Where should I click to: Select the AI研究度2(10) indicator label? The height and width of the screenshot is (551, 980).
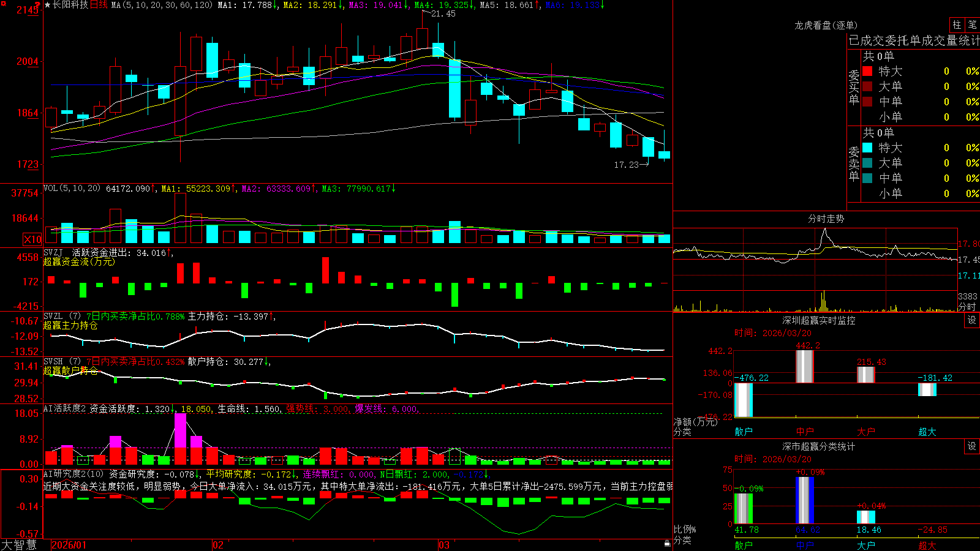click(73, 474)
